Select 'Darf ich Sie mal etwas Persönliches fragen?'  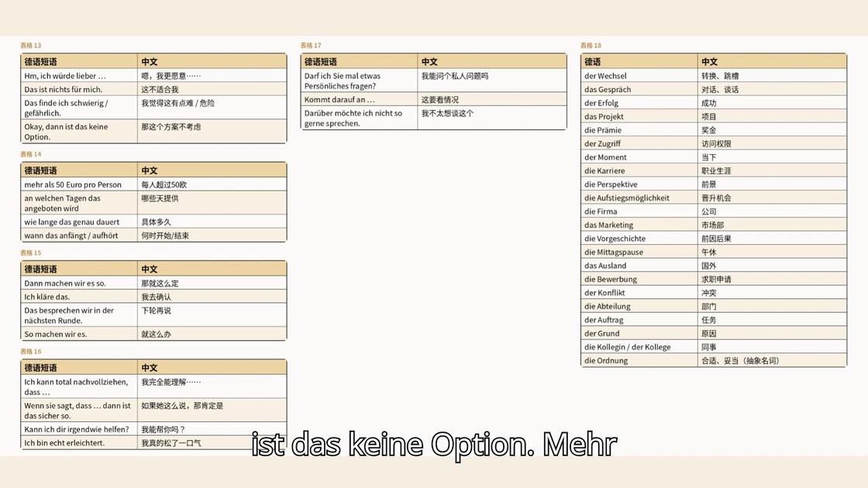tap(342, 81)
